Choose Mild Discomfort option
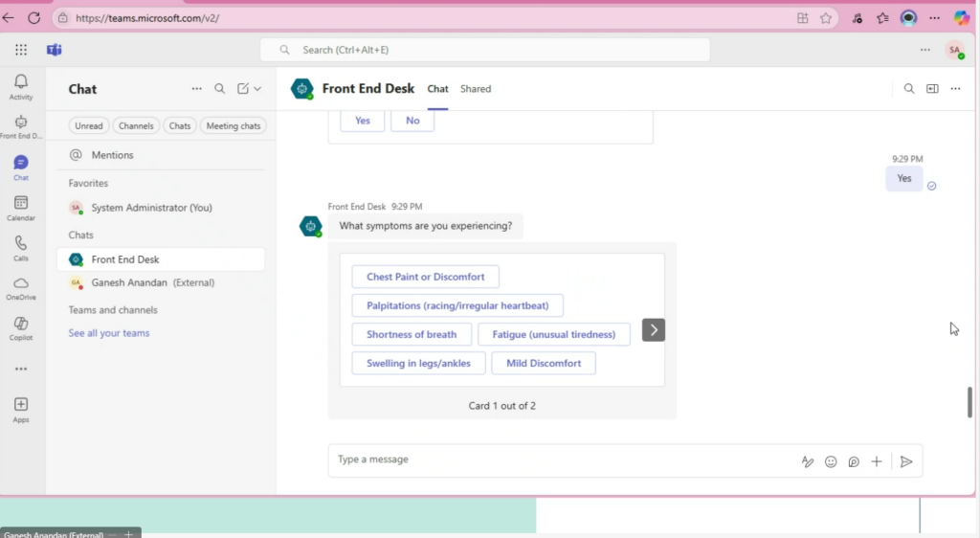Screen dimensions: 980x538 click(544, 363)
